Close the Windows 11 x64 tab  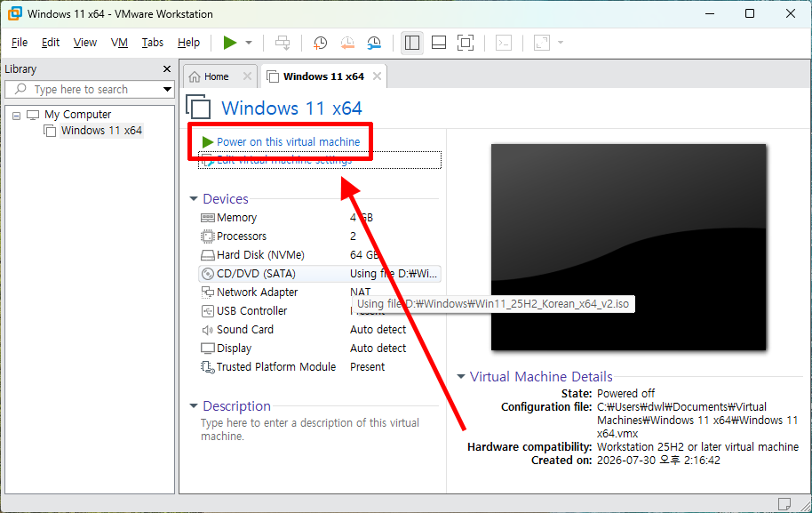coord(377,76)
